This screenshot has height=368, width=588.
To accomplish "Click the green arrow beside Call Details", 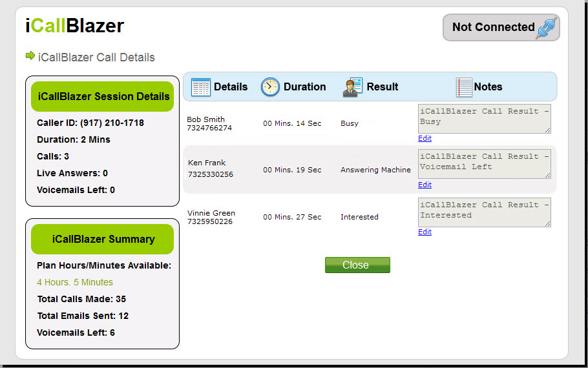I will (x=30, y=56).
